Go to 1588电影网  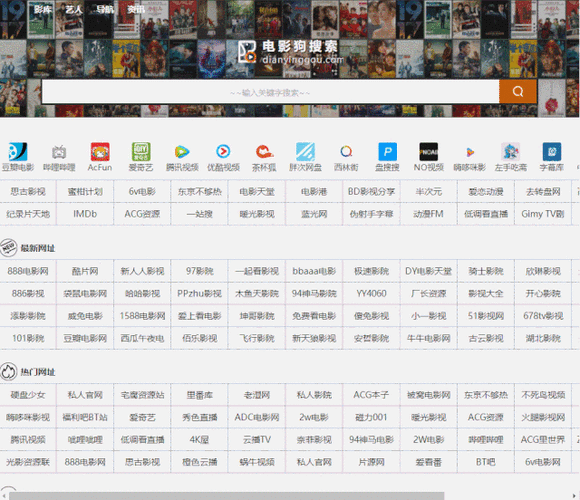tap(142, 316)
